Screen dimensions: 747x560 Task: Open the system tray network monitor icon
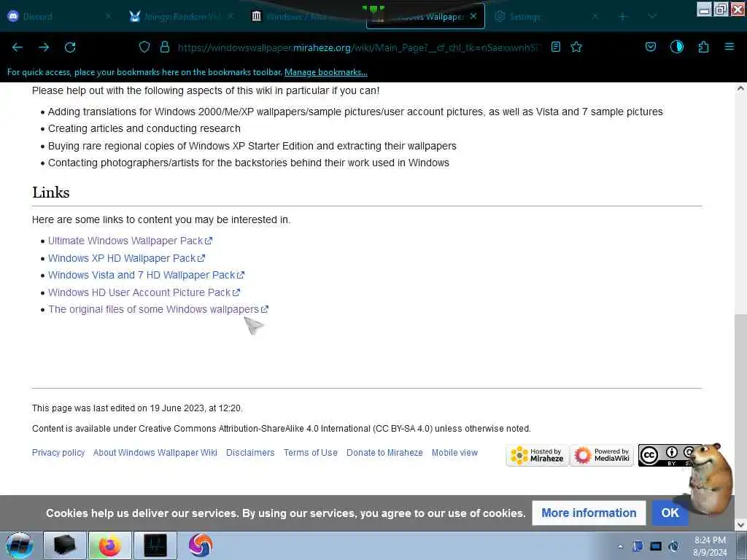tap(656, 546)
